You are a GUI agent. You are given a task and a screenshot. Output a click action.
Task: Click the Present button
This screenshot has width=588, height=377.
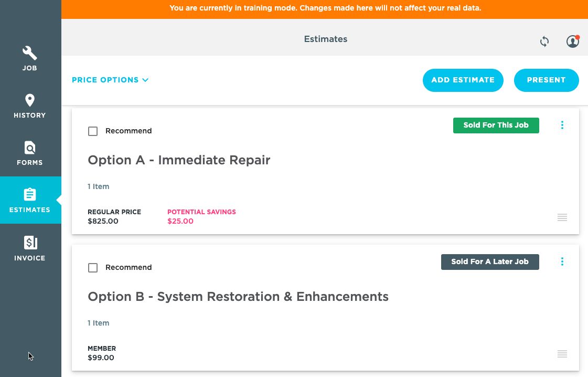tap(546, 80)
